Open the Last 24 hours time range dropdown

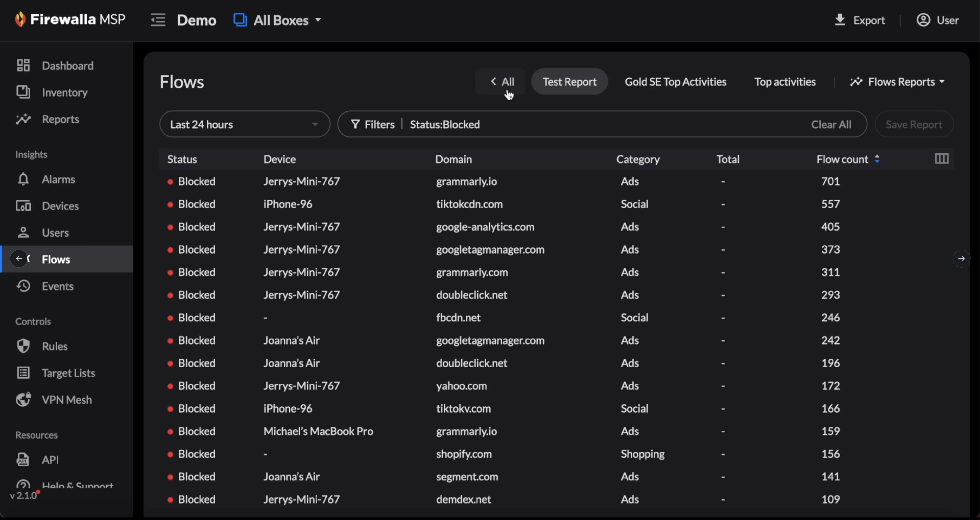coord(245,124)
